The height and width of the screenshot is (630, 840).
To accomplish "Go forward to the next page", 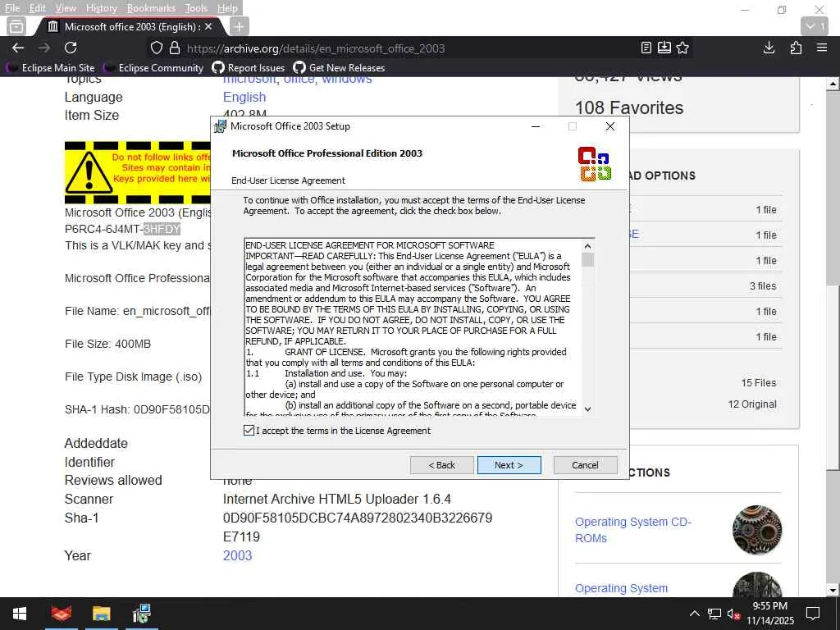I will pos(44,48).
